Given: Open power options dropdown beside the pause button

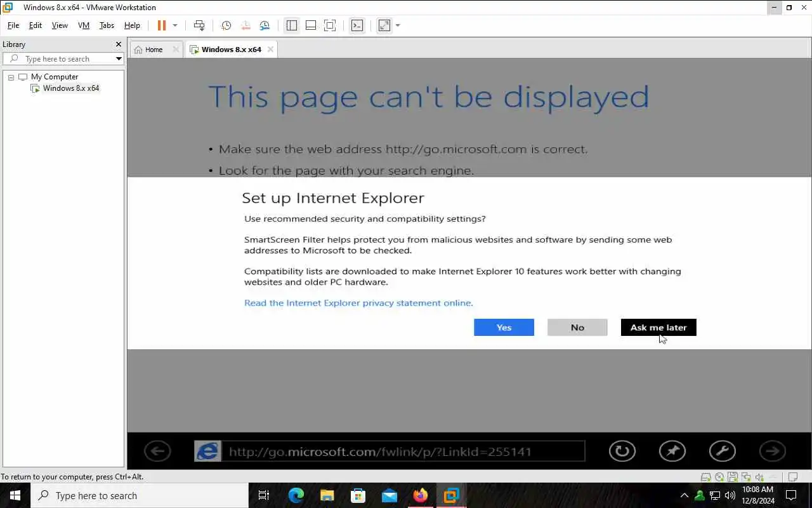Looking at the screenshot, I should 175,25.
